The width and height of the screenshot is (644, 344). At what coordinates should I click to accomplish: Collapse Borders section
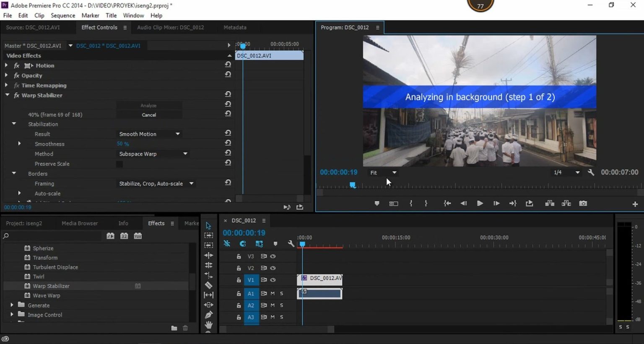14,173
